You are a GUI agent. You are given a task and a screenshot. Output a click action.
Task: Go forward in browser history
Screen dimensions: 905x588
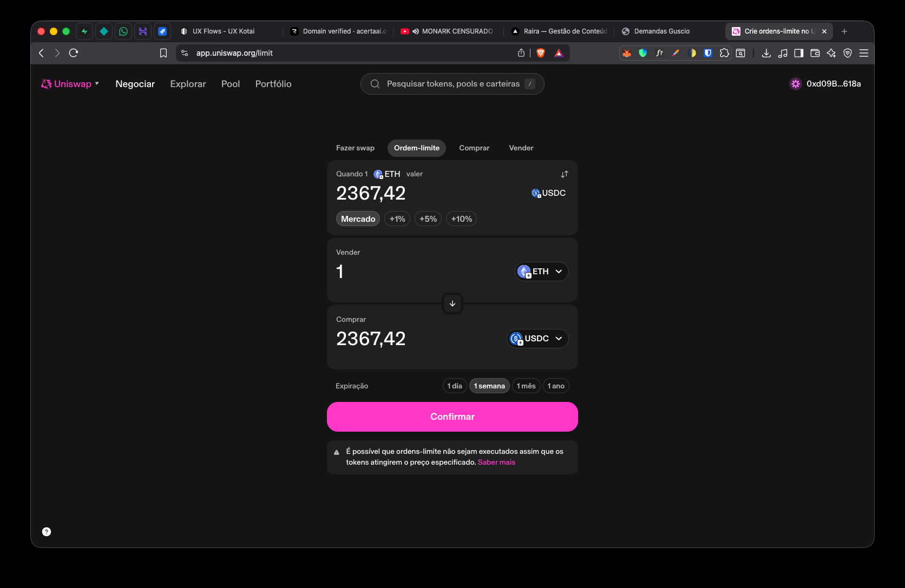click(x=57, y=53)
